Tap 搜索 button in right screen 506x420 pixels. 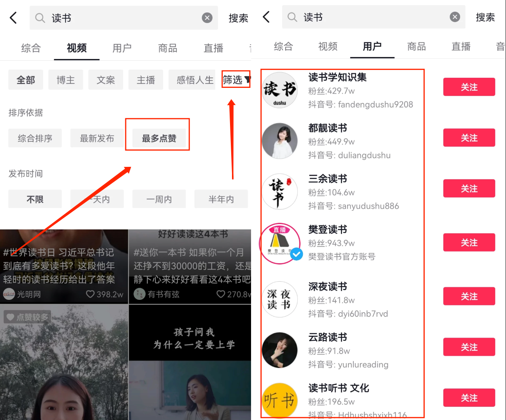click(485, 17)
